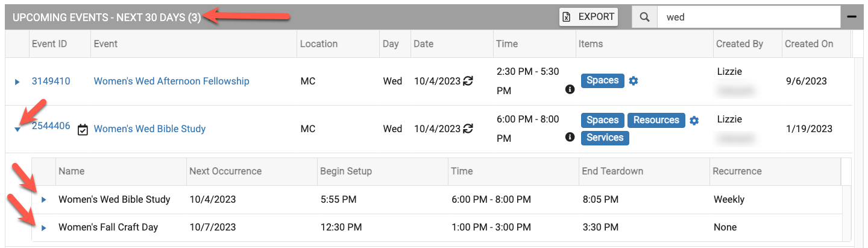Expand Women's Fall Craft Day occurrence row
868x248 pixels.
click(x=43, y=227)
